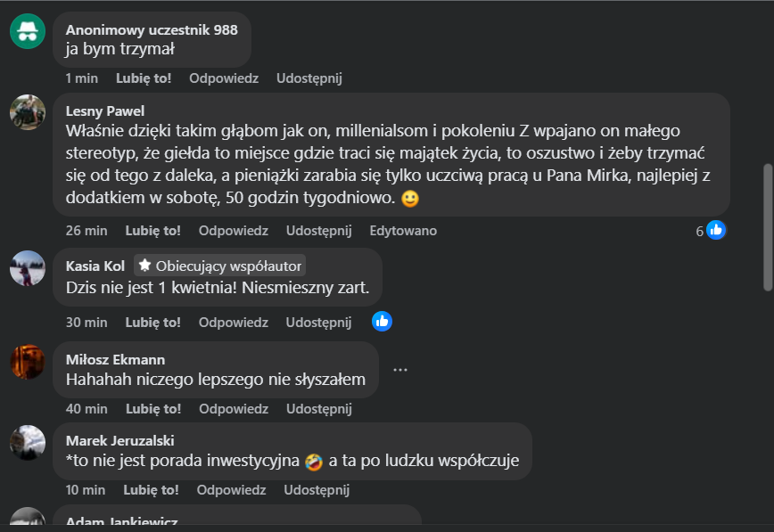Click the Obiecujący współautor badge

coord(220,266)
